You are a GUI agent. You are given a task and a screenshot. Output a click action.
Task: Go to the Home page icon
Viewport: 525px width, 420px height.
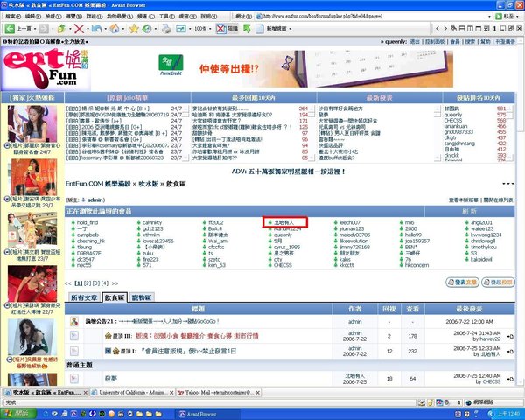click(115, 29)
